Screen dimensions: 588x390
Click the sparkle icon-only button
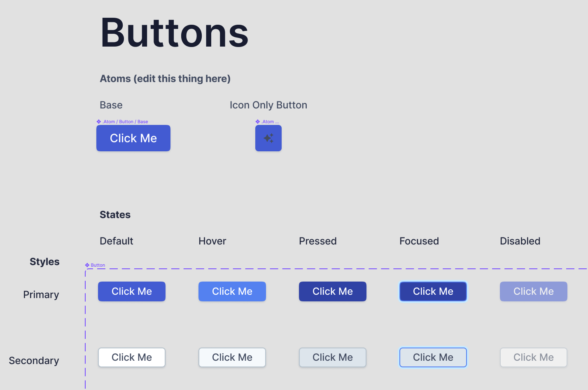tap(268, 138)
